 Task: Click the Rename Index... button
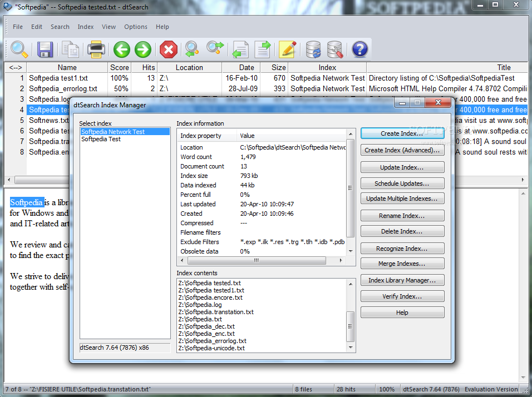[x=402, y=216]
